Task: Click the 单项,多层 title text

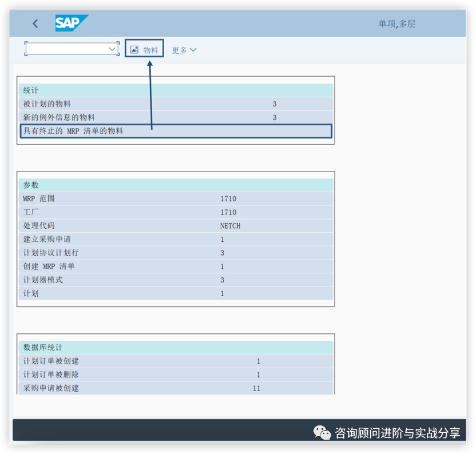Action: click(396, 23)
